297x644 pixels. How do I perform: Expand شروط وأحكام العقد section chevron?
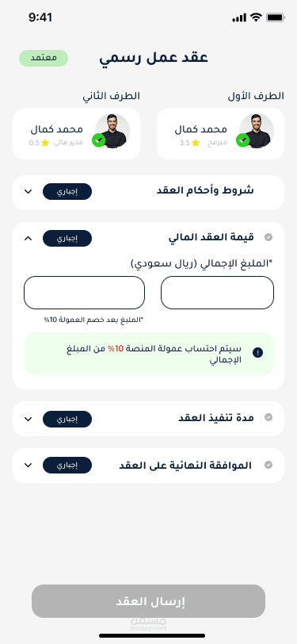[x=28, y=191]
